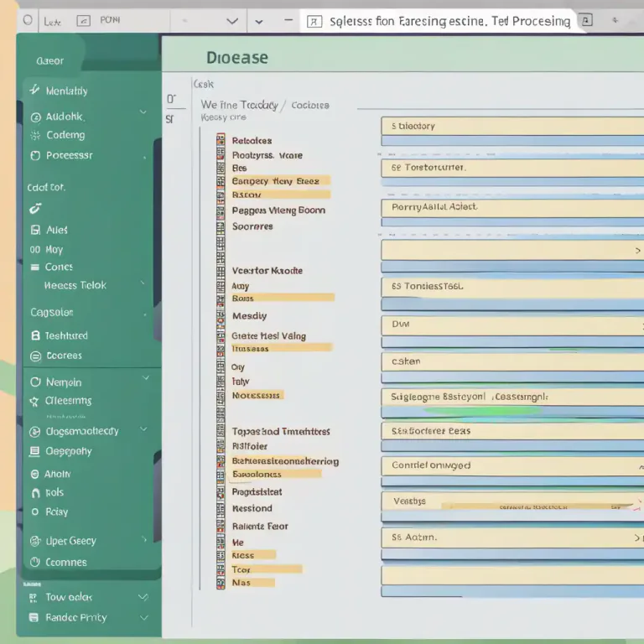Open the Cagsoler sidebar section

coord(52,313)
